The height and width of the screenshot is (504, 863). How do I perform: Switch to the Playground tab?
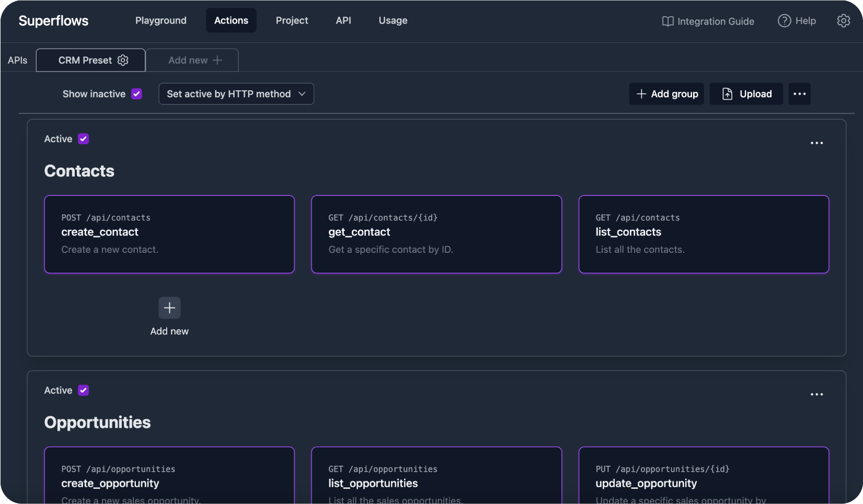point(160,20)
